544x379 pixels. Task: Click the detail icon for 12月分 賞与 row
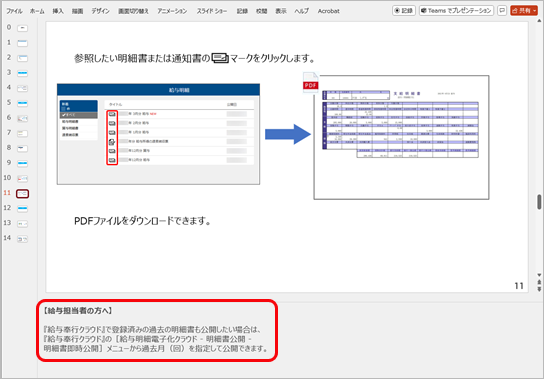tap(112, 151)
